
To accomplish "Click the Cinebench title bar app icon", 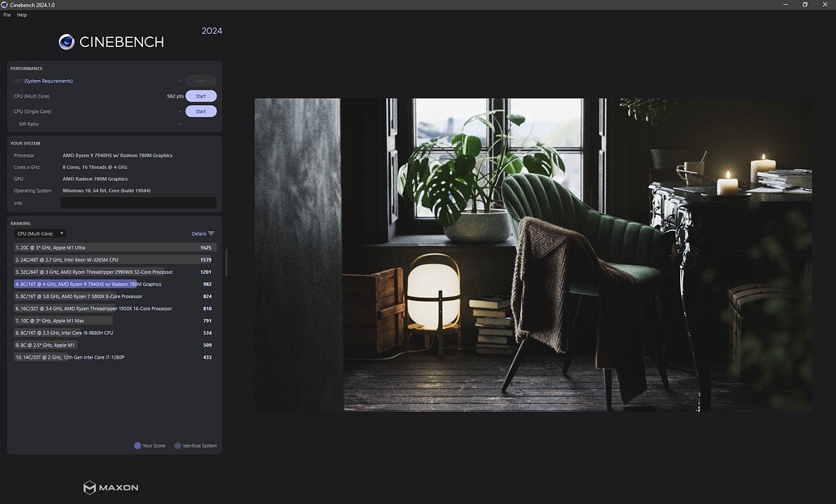I will pos(4,5).
